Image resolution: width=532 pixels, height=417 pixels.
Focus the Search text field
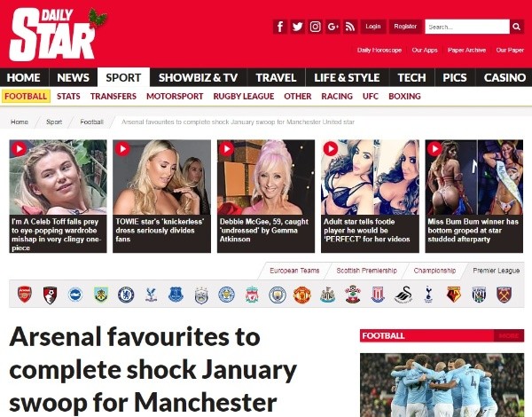click(x=467, y=27)
